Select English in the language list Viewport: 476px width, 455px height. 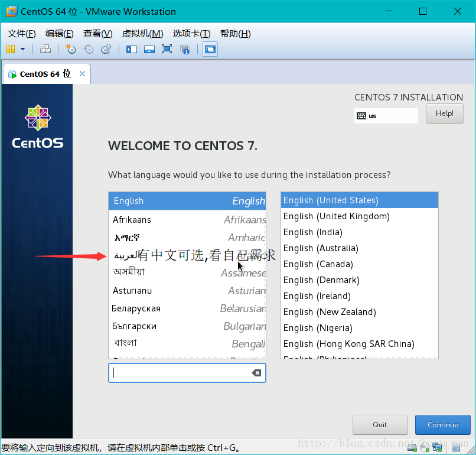[x=187, y=201]
